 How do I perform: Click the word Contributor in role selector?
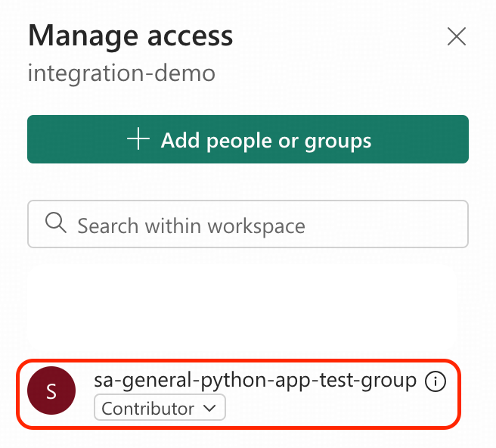147,409
